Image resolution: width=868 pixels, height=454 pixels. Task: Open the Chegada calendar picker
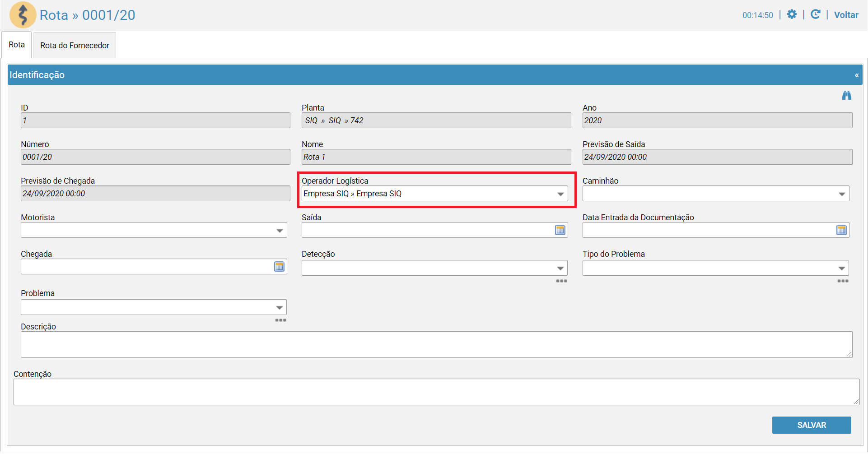pyautogui.click(x=279, y=267)
